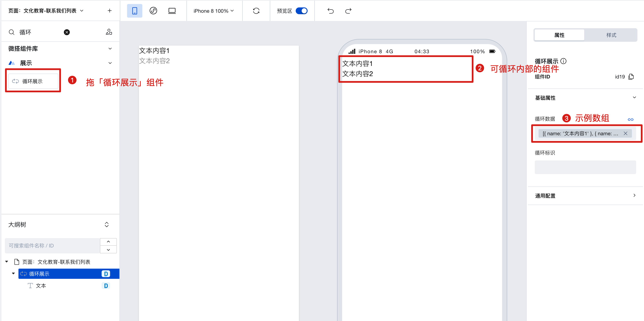The width and height of the screenshot is (644, 321).
Task: Click the 组件ID label
Action: (542, 77)
